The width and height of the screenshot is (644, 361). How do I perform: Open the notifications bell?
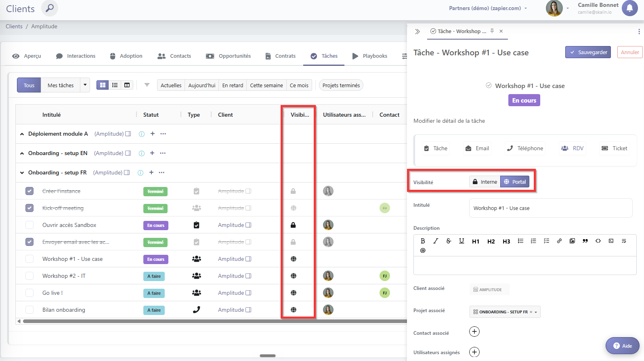click(x=629, y=8)
